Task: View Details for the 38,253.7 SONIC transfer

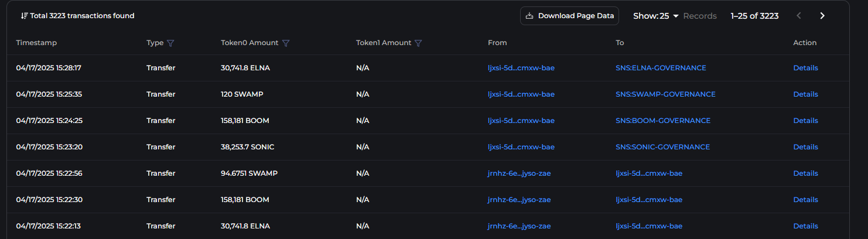Action: tap(805, 147)
